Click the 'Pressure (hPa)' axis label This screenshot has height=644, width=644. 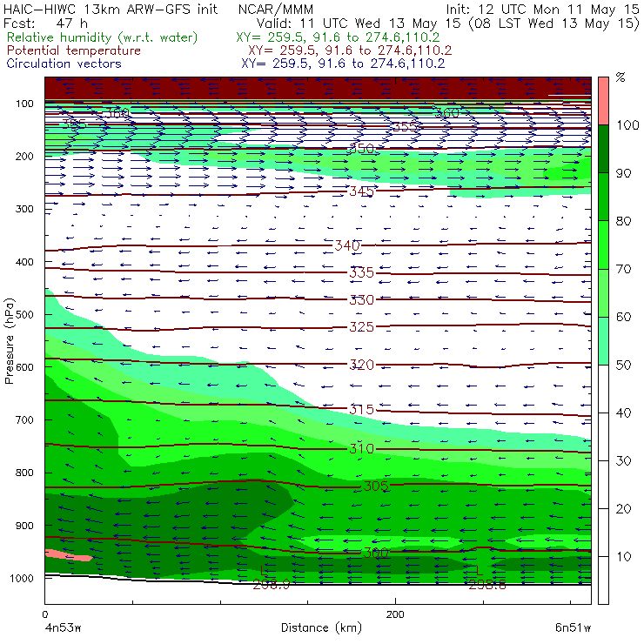tap(9, 341)
